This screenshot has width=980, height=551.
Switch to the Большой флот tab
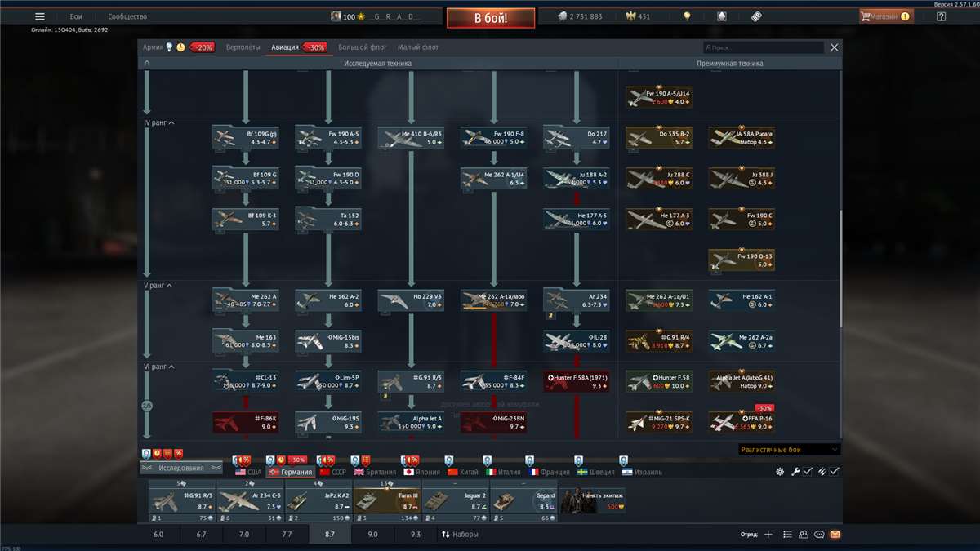[362, 47]
